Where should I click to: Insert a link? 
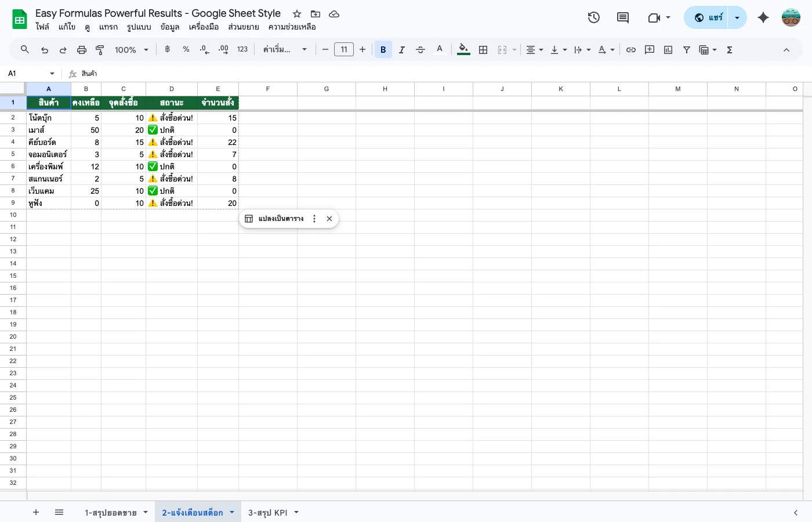point(631,49)
